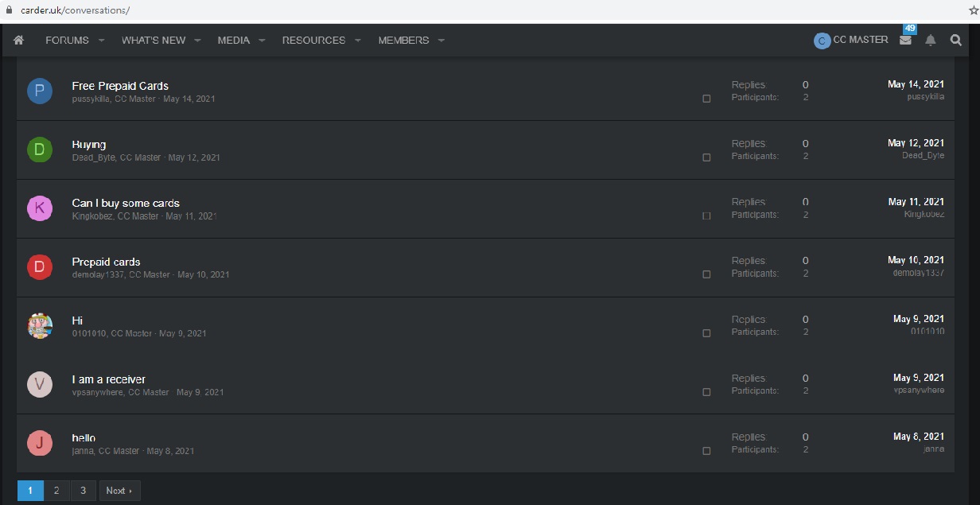Click the blue 'P' avatar for pussykilla

point(40,91)
